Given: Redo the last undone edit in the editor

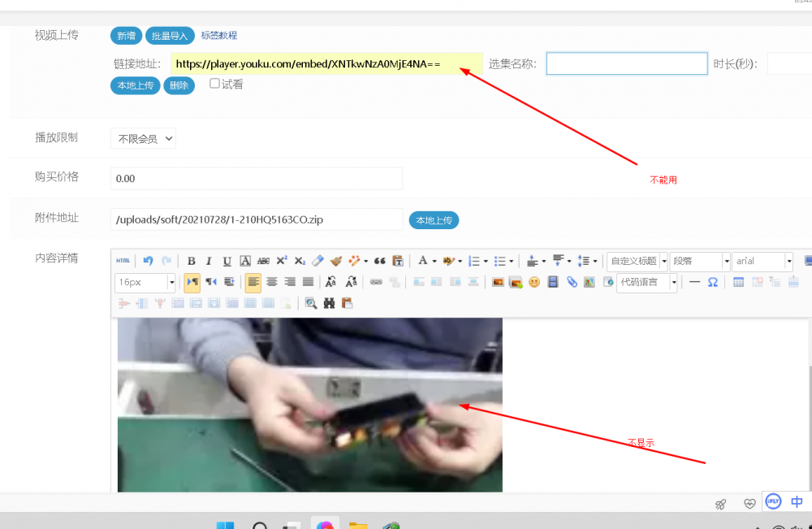Looking at the screenshot, I should pos(166,261).
